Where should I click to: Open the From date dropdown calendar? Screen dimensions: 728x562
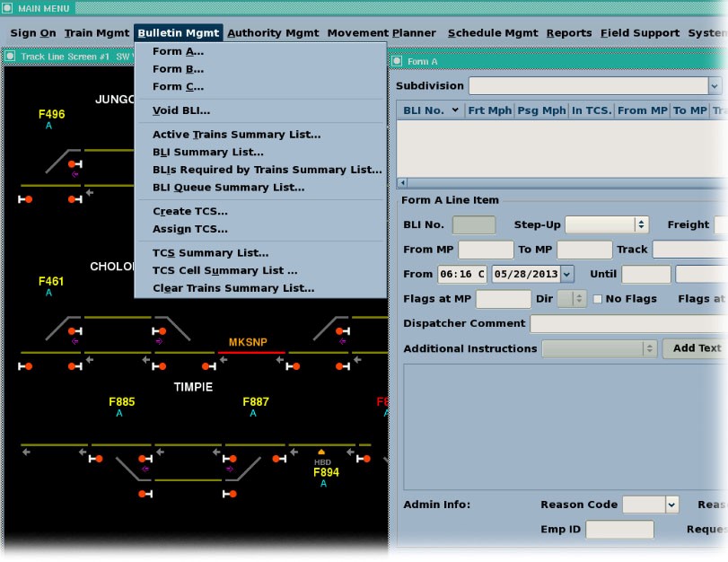click(566, 275)
